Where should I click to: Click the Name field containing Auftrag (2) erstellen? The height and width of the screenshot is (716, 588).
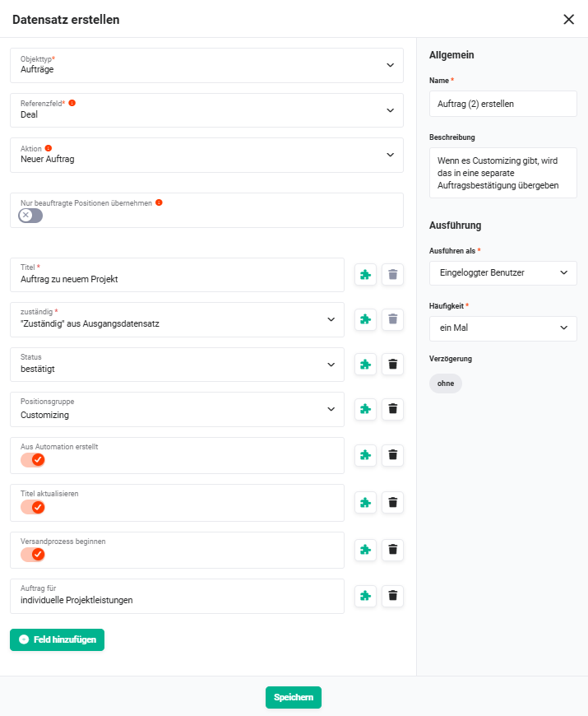coord(502,104)
